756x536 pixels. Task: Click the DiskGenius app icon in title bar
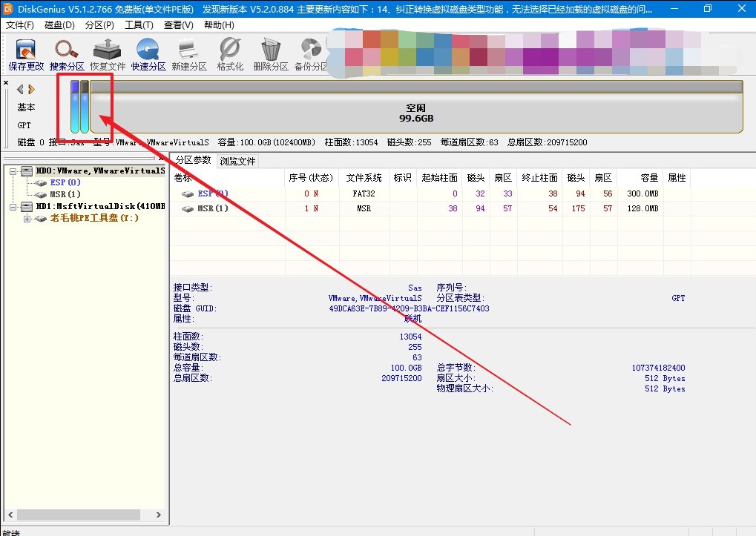[x=8, y=9]
